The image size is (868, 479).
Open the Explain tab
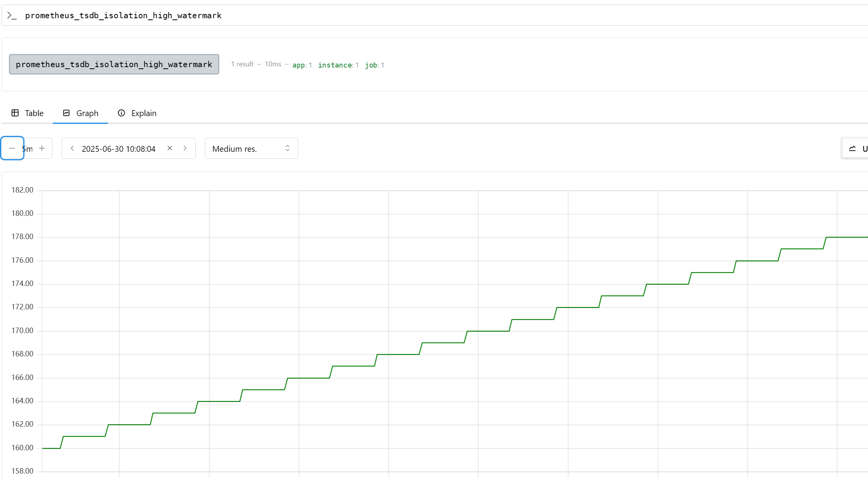[137, 113]
